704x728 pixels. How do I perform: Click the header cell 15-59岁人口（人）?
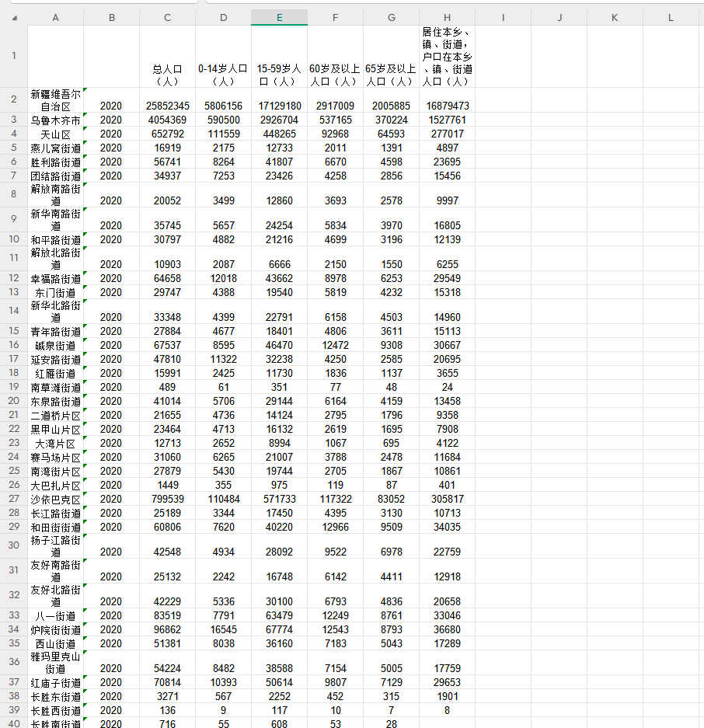[280, 56]
